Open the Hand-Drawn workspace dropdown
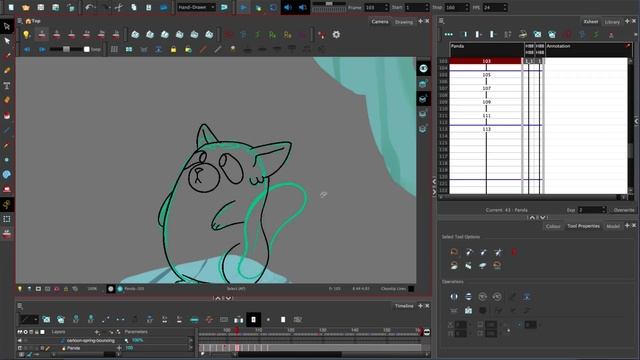 (x=196, y=7)
